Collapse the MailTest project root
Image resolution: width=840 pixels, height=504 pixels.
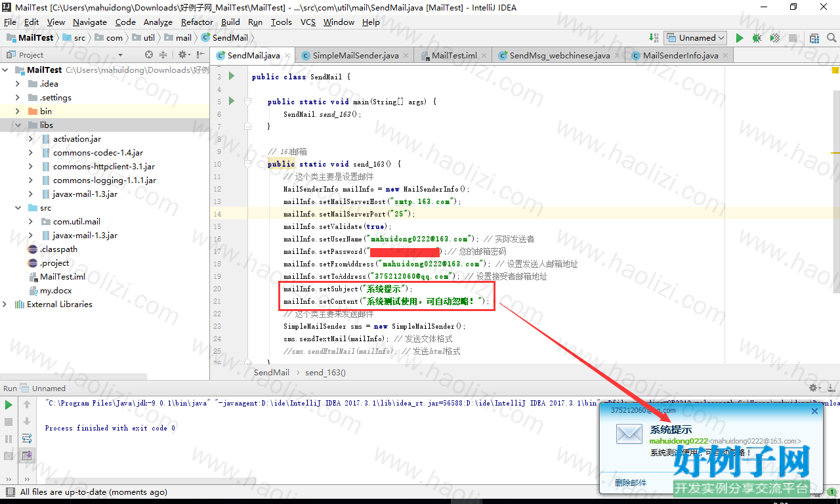[x=5, y=70]
